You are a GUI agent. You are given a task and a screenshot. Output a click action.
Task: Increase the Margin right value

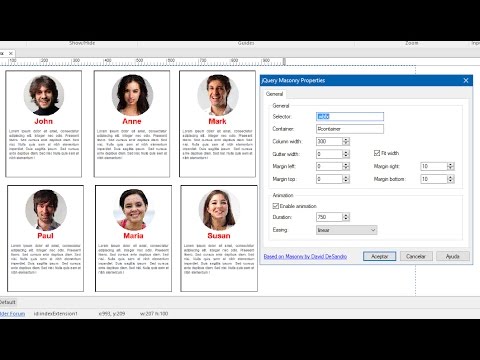click(451, 164)
